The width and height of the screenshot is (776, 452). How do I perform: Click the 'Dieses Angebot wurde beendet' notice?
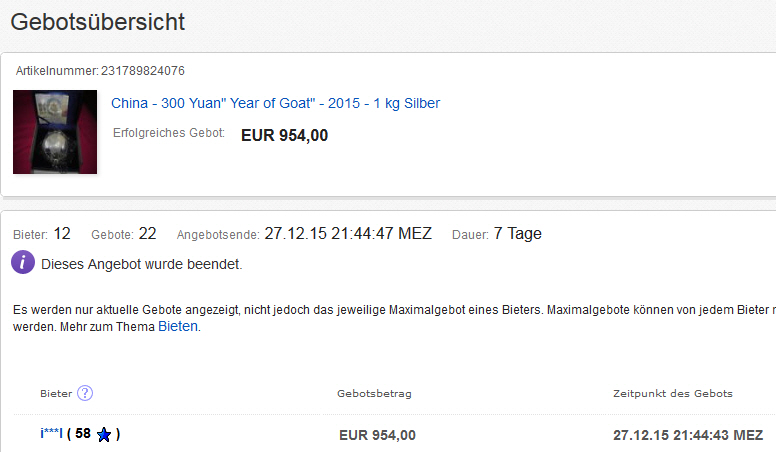[x=141, y=265]
